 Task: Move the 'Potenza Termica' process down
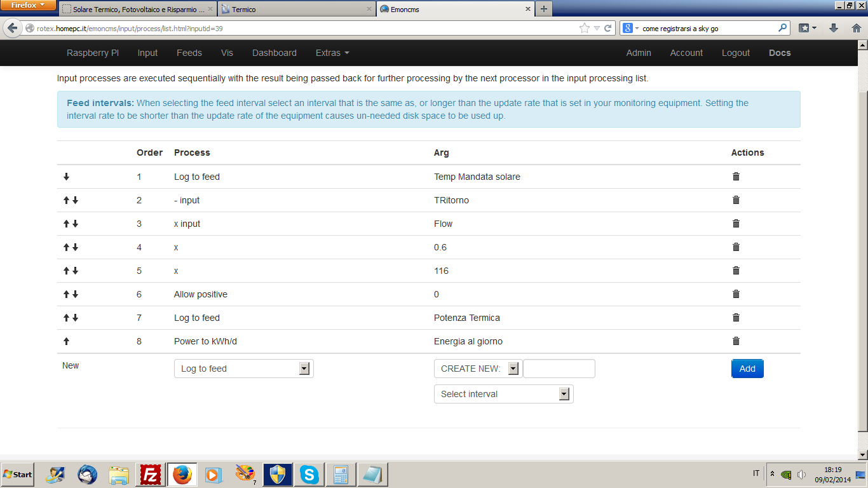[x=75, y=318]
